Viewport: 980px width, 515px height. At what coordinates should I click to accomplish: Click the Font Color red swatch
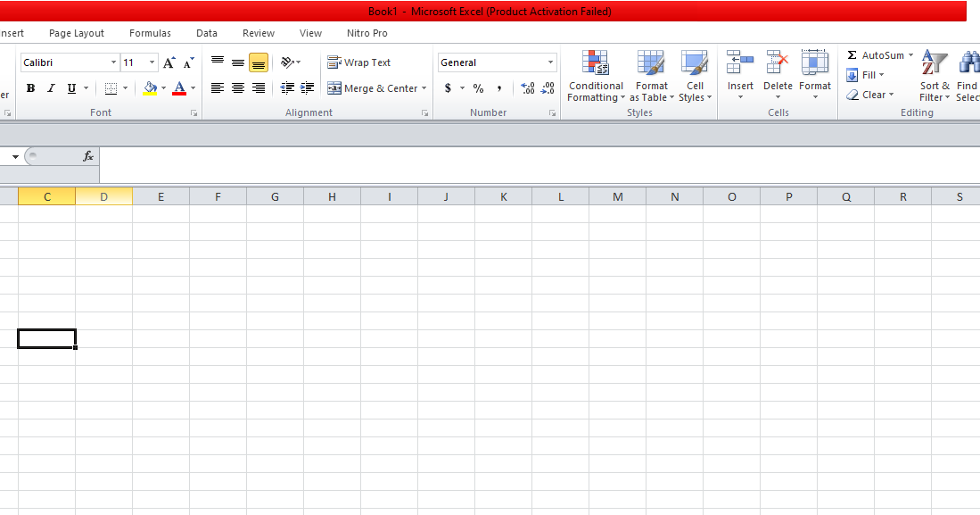178,93
